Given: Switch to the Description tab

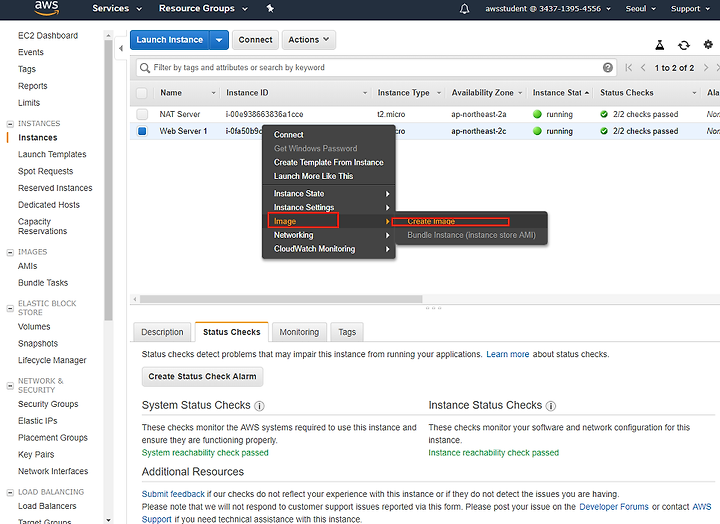Looking at the screenshot, I should (162, 332).
